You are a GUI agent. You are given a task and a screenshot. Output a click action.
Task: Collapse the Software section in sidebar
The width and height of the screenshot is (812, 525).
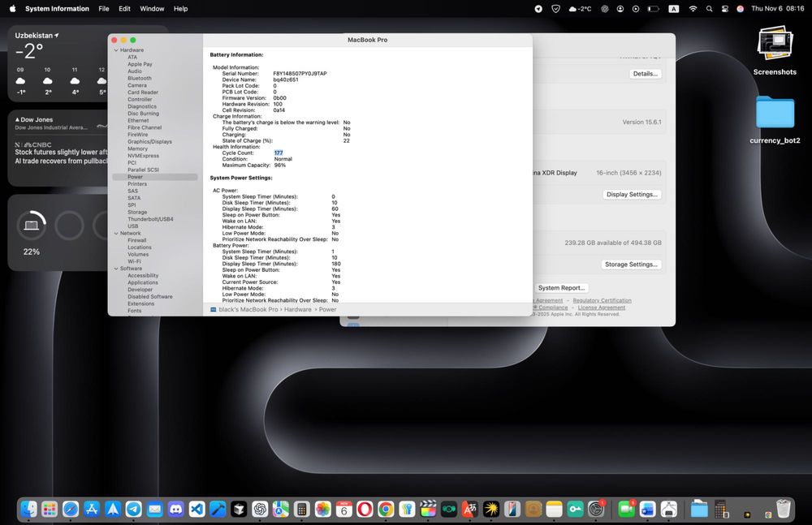116,269
